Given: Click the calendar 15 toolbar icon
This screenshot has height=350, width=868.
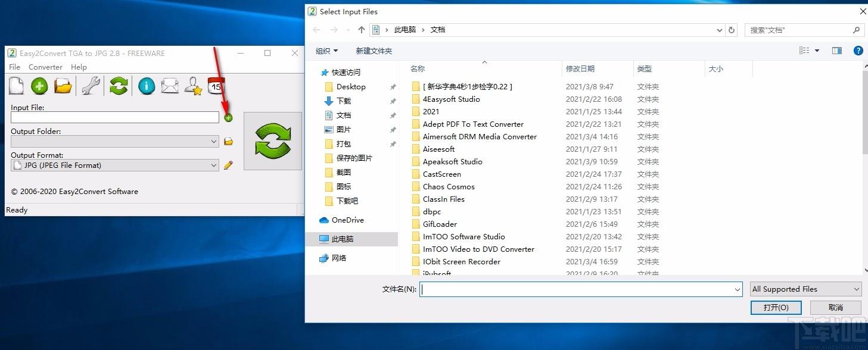Looking at the screenshot, I should point(216,86).
